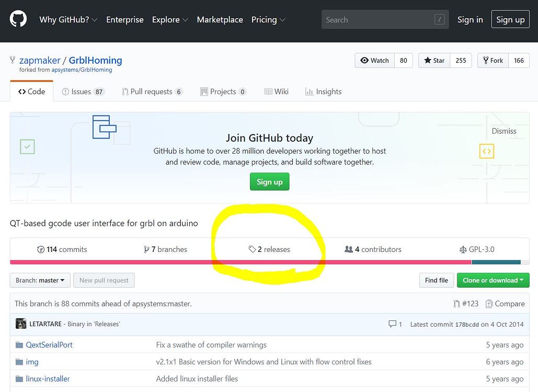
Task: Click the 2 releases link
Action: coord(269,250)
